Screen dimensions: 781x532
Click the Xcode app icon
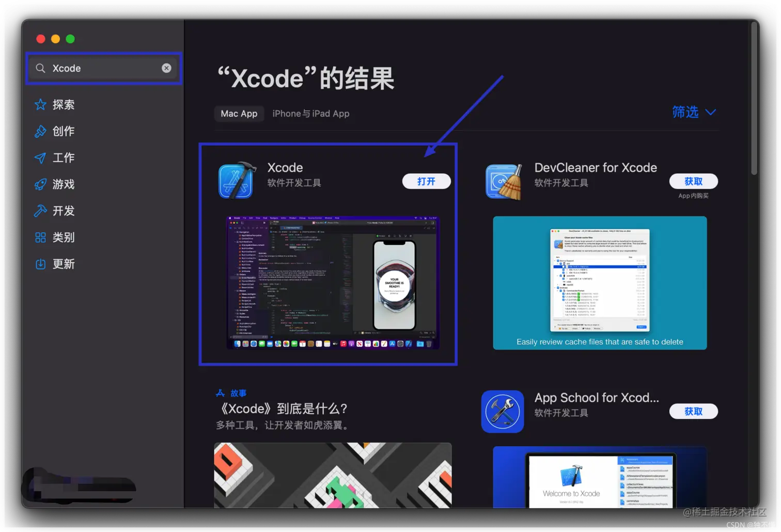237,180
